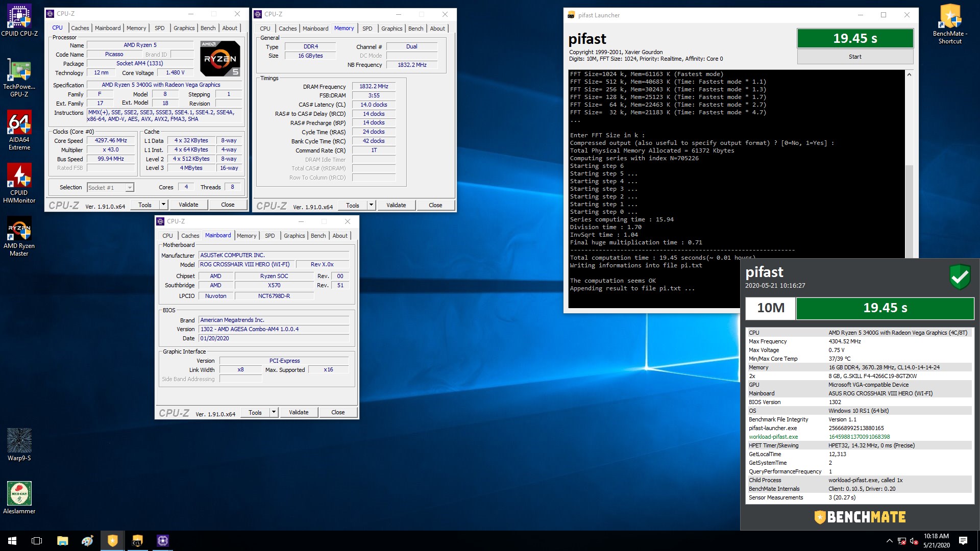Screen dimensions: 980x551
Task: Launch AIDA64 Extreme from desktop
Action: coord(19,130)
